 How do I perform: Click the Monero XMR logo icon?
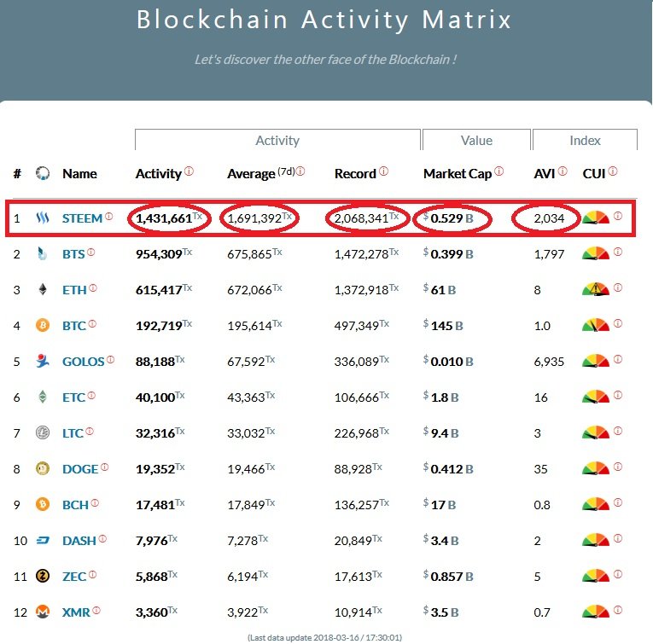43,612
